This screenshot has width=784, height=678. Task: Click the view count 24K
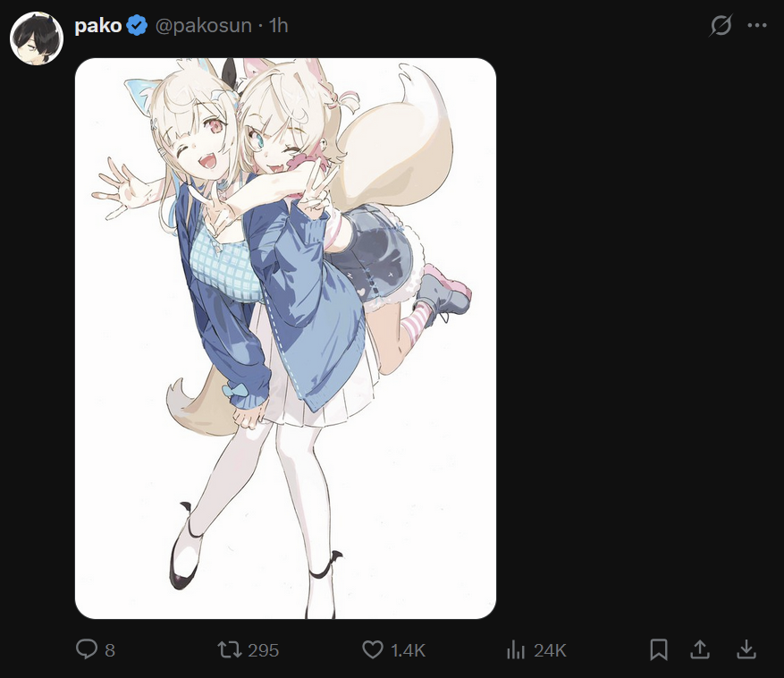point(550,650)
